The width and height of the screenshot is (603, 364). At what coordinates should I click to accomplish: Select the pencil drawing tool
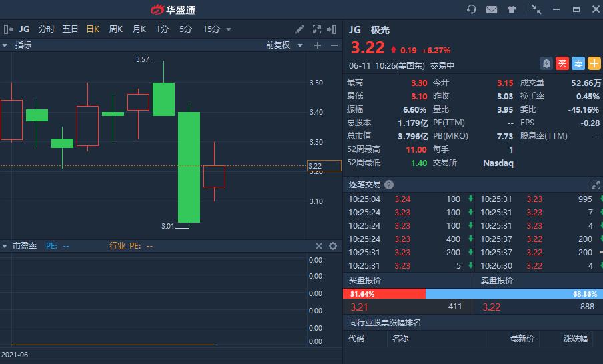300,29
